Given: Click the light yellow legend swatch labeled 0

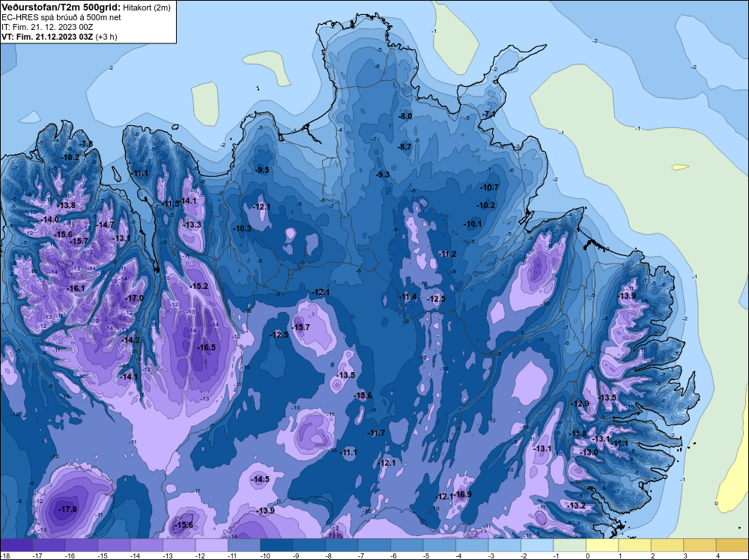Looking at the screenshot, I should 602,545.
